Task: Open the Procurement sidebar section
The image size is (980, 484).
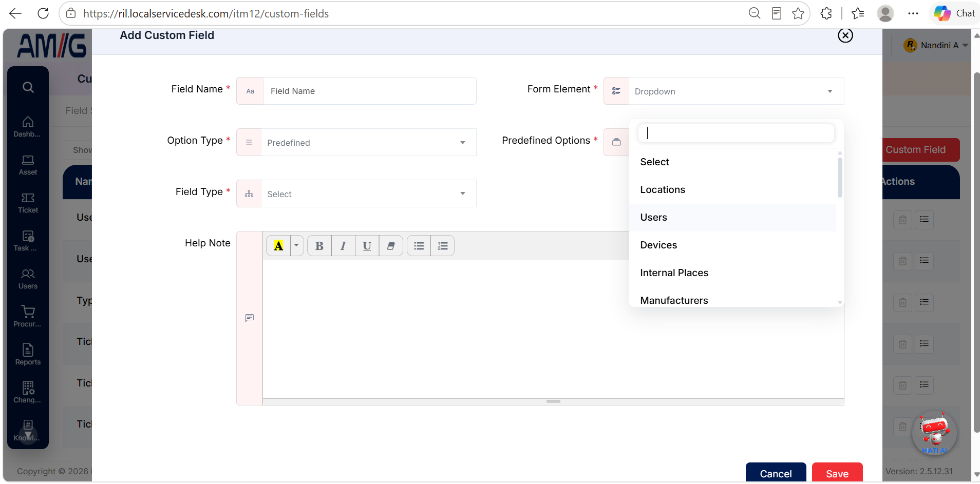Action: coord(28,317)
